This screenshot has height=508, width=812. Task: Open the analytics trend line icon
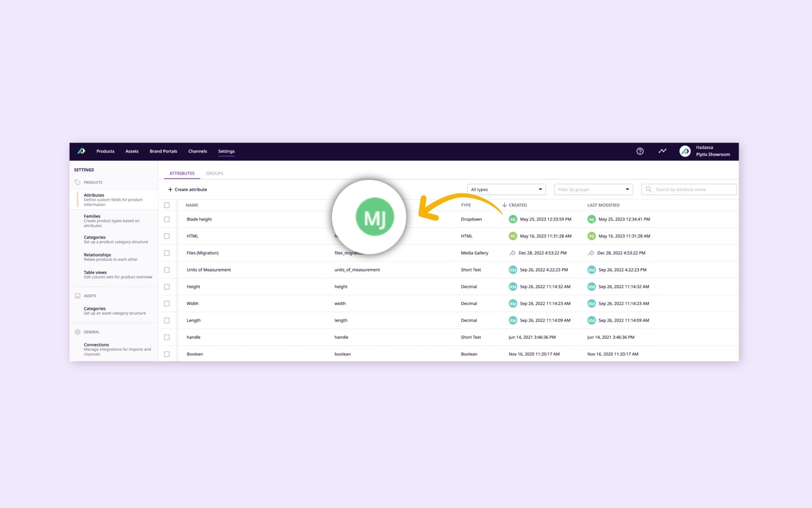pyautogui.click(x=662, y=151)
